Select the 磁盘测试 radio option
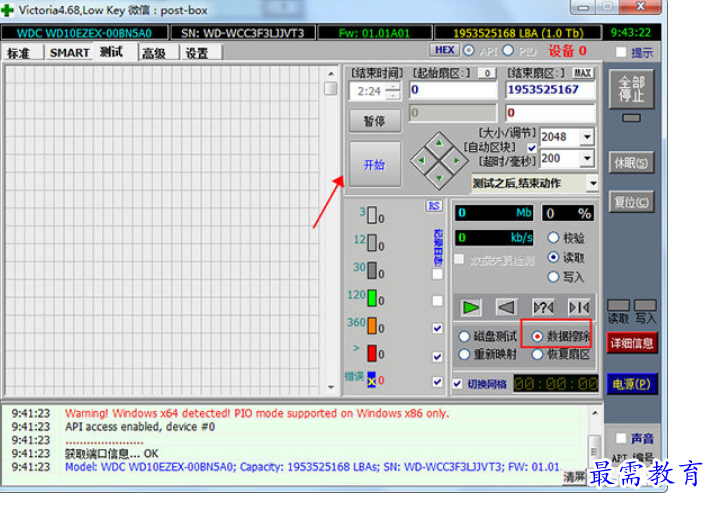This screenshot has height=505, width=711. pyautogui.click(x=464, y=336)
